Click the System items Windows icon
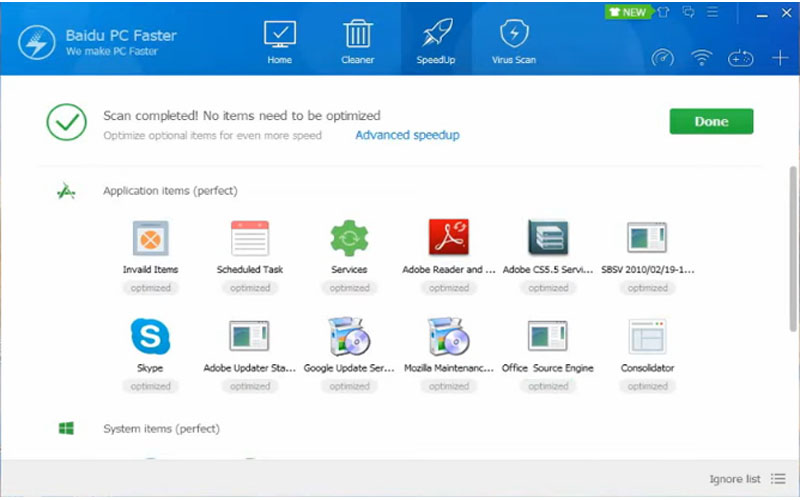Image resolution: width=800 pixels, height=500 pixels. tap(66, 428)
